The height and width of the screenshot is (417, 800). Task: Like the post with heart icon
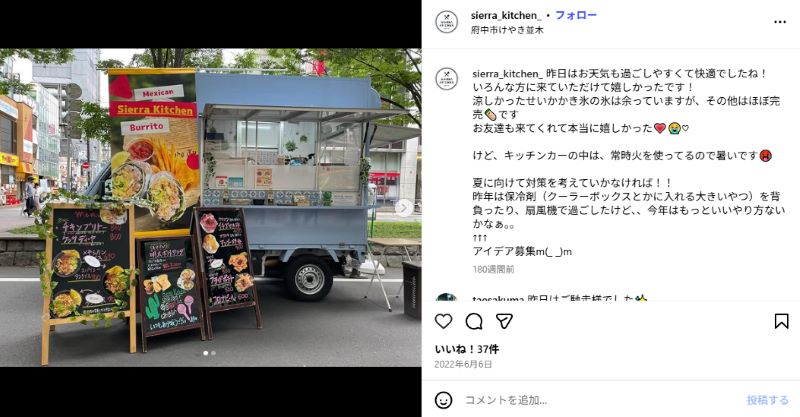click(x=443, y=321)
